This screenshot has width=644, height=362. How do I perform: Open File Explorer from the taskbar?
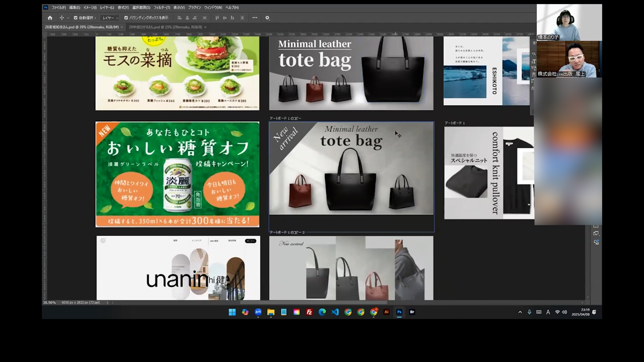(271, 312)
